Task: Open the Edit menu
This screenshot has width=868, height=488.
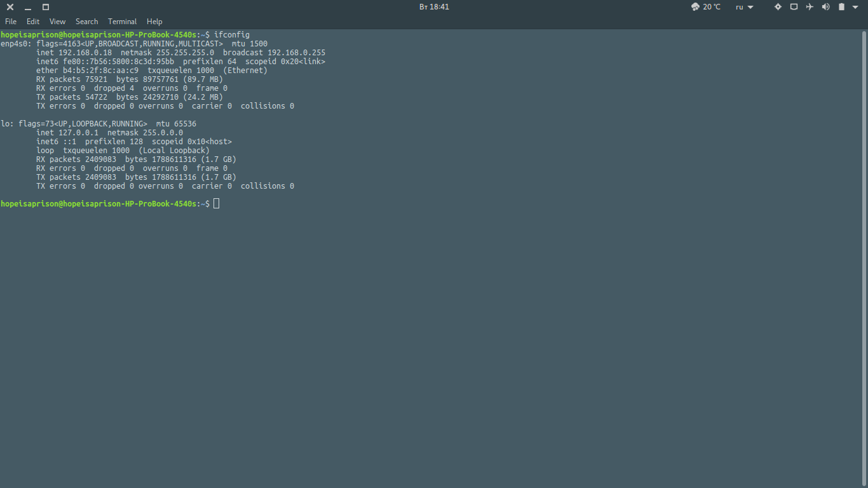Action: pyautogui.click(x=33, y=22)
